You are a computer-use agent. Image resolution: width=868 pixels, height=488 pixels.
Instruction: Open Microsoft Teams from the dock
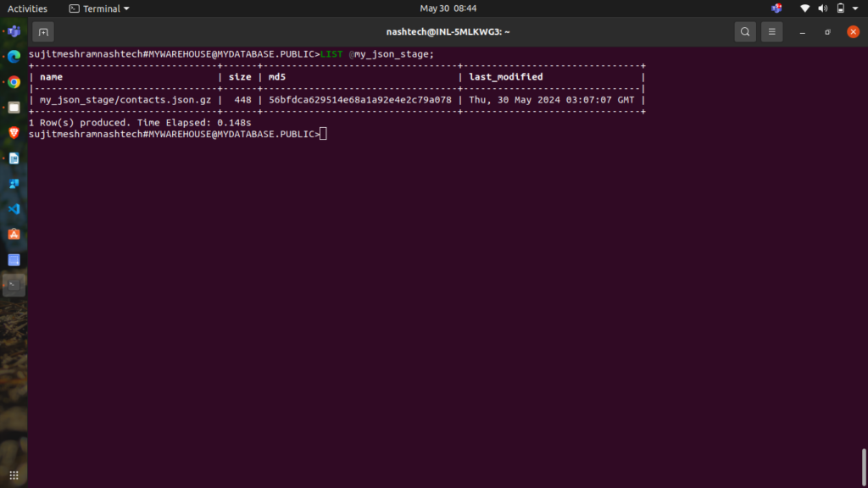click(14, 31)
